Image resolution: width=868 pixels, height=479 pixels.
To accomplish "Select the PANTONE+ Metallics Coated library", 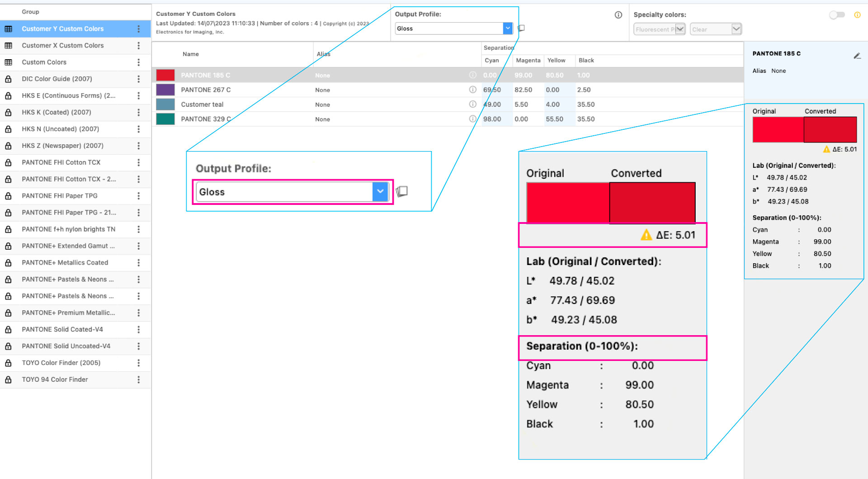I will tap(65, 262).
